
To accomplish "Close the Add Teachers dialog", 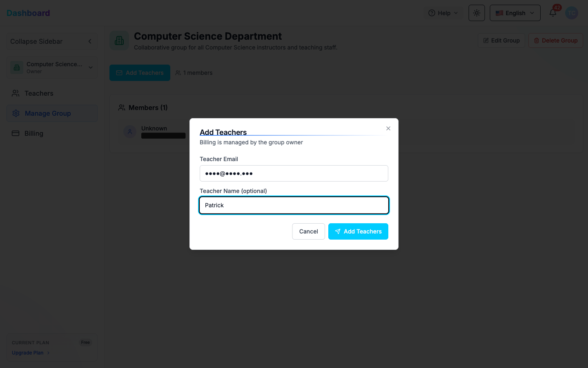I will point(388,128).
